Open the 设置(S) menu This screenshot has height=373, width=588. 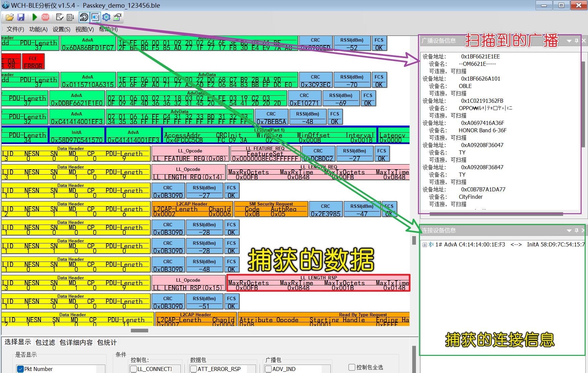tap(61, 29)
